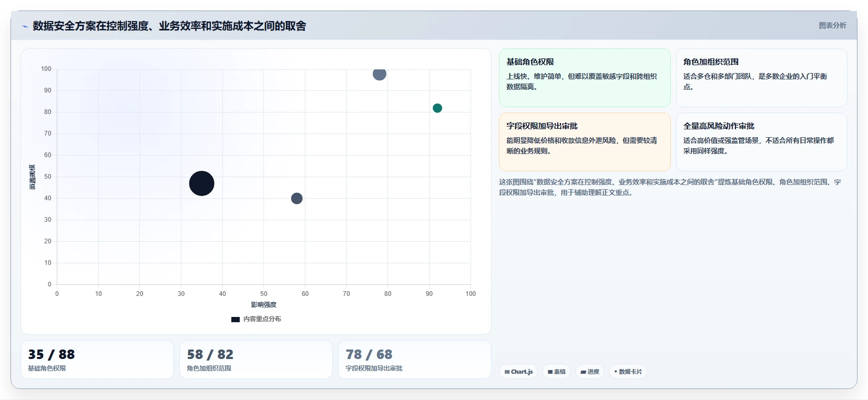Click the 图表分析 label in header
The width and height of the screenshot is (868, 400).
(832, 25)
